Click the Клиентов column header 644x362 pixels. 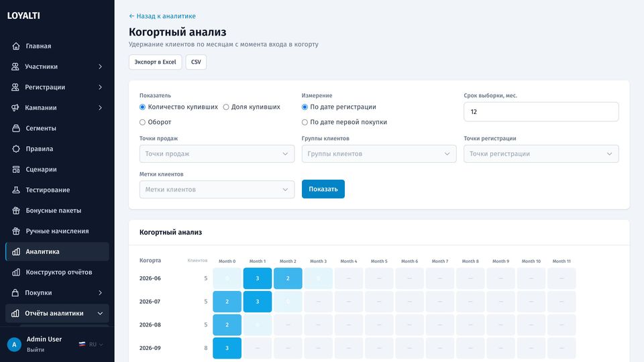pos(197,261)
